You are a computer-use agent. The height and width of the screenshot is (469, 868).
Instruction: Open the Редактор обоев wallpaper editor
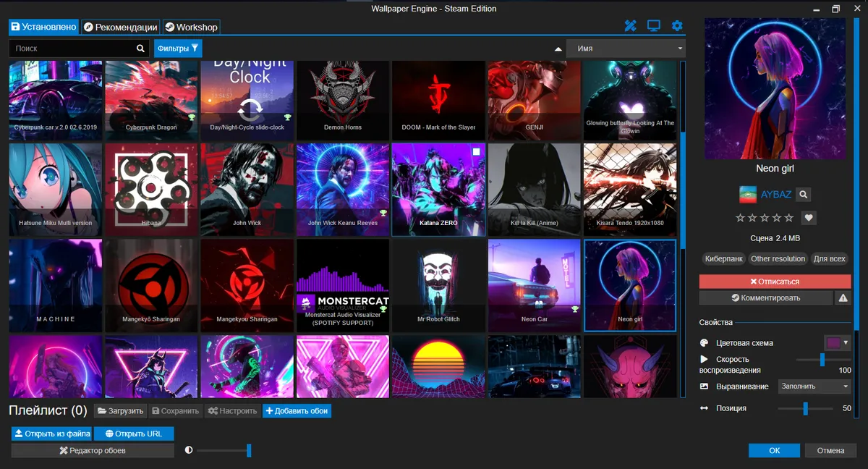click(93, 451)
